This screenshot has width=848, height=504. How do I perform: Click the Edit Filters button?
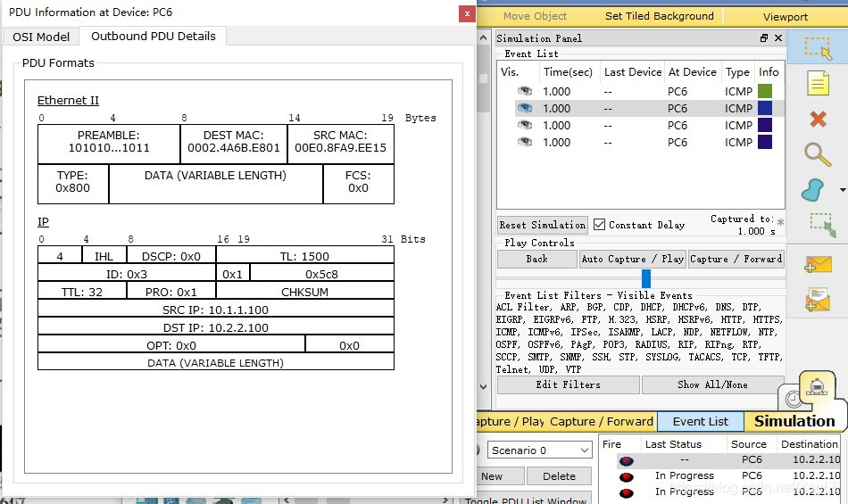[569, 384]
